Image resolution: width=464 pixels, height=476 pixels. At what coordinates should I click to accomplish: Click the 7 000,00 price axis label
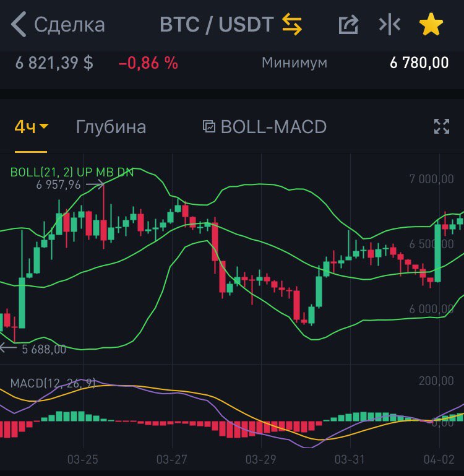[x=432, y=179]
